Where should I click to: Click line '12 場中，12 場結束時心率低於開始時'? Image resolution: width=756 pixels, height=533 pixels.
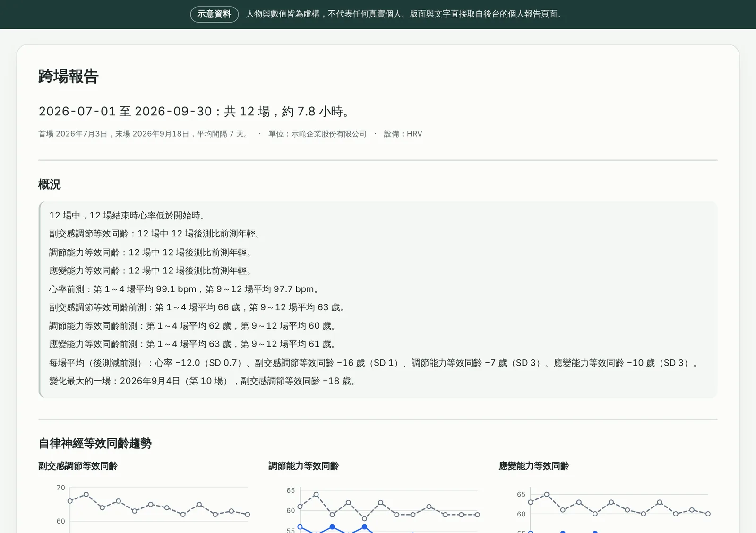click(x=128, y=216)
